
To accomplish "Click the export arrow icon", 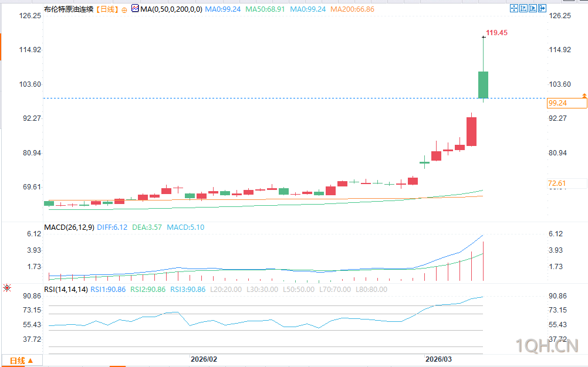I will click(542, 8).
